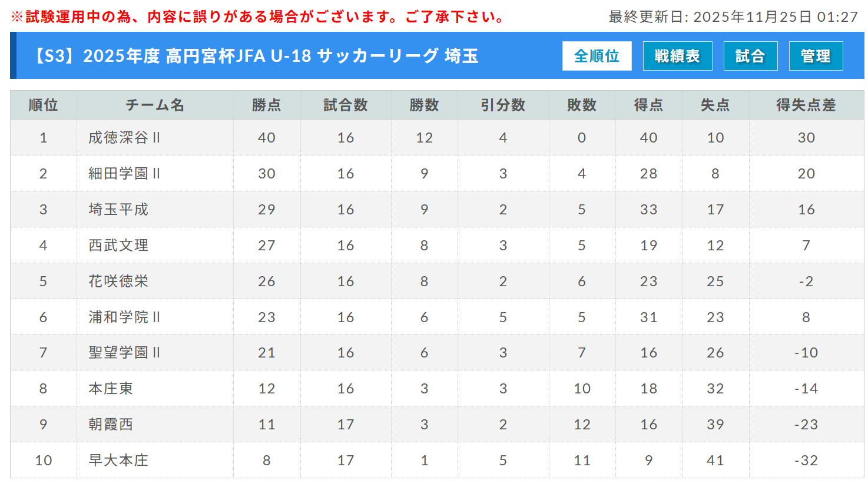Click the 順位 column header
Image resolution: width=868 pixels, height=490 pixels.
click(x=43, y=105)
